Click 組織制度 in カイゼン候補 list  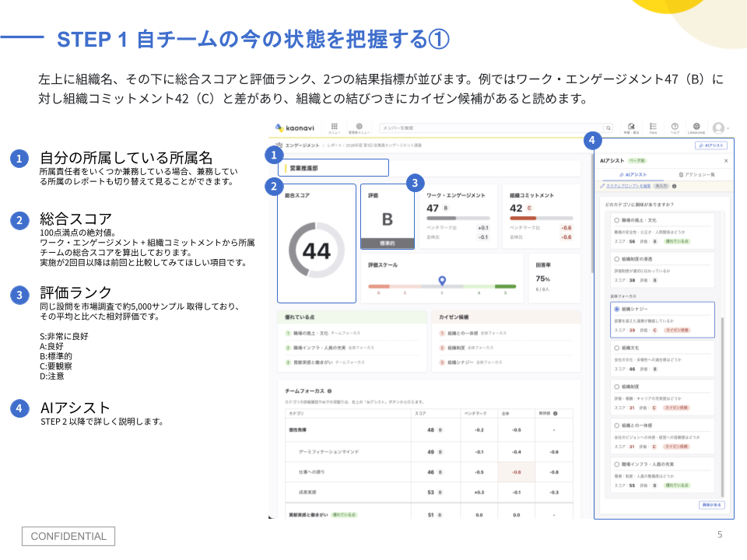pyautogui.click(x=456, y=348)
